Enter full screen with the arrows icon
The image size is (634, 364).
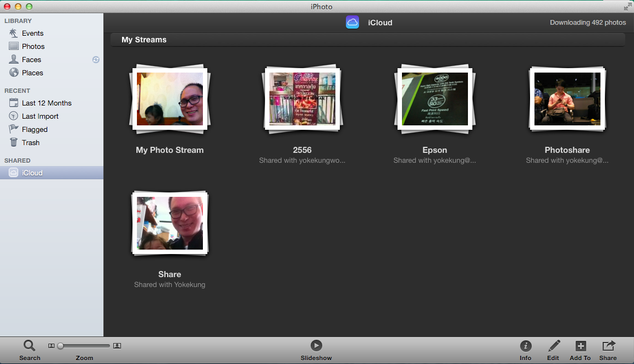pyautogui.click(x=627, y=7)
